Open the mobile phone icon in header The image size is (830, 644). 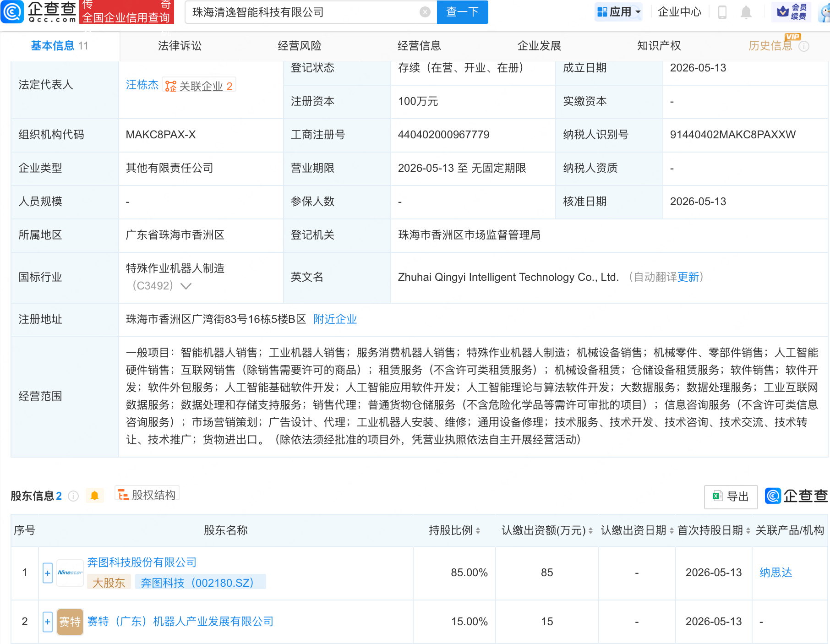722,12
